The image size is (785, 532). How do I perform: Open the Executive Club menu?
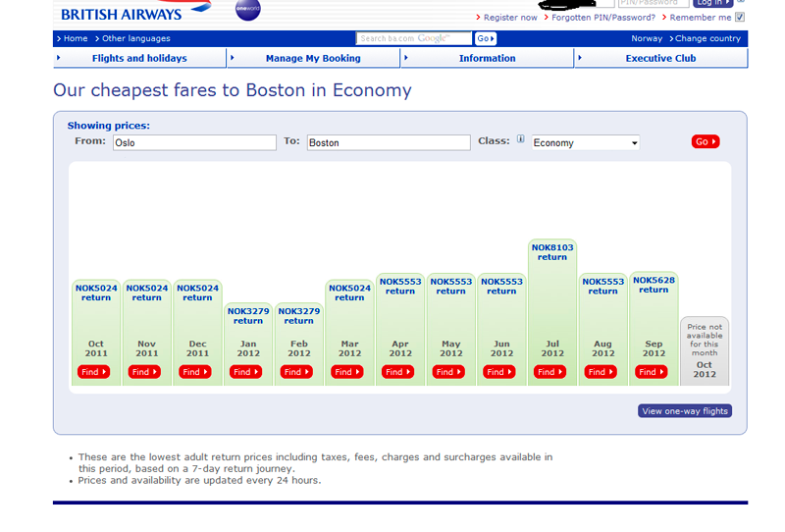coord(660,58)
